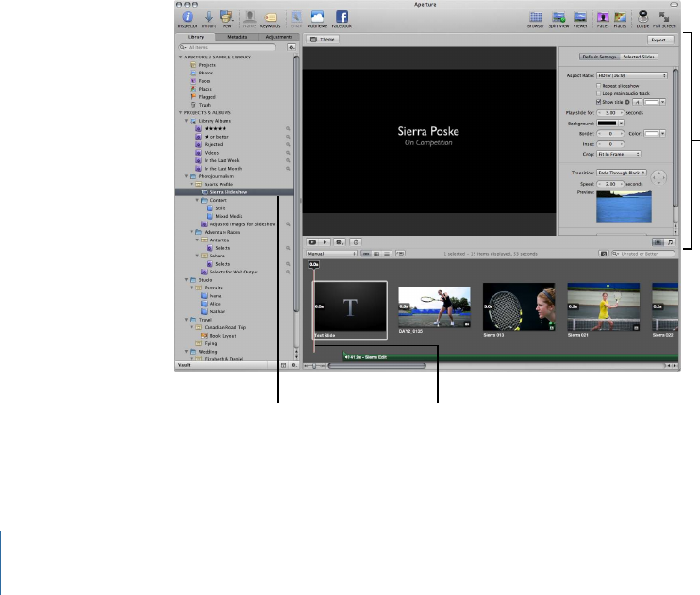Enter Full Screen mode
The image size is (700, 595).
coord(664,17)
